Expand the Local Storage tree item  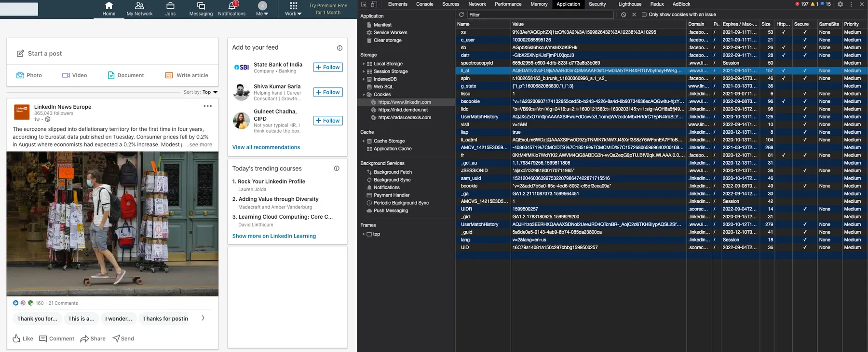[364, 64]
